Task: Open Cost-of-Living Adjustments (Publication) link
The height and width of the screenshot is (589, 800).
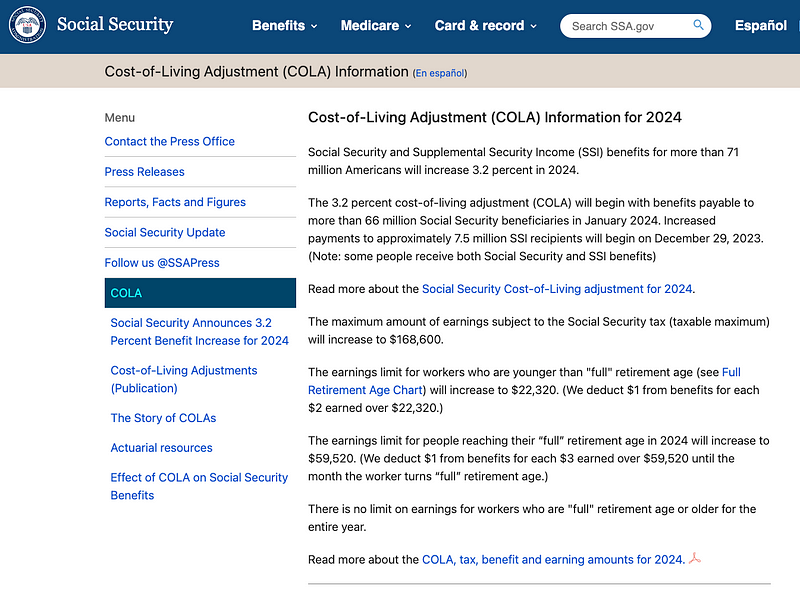Action: pyautogui.click(x=184, y=379)
